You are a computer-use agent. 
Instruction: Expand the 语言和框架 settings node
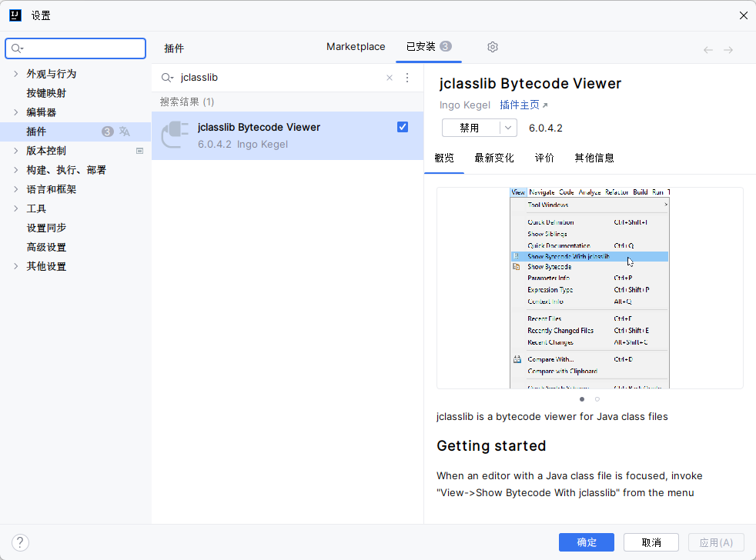(16, 189)
